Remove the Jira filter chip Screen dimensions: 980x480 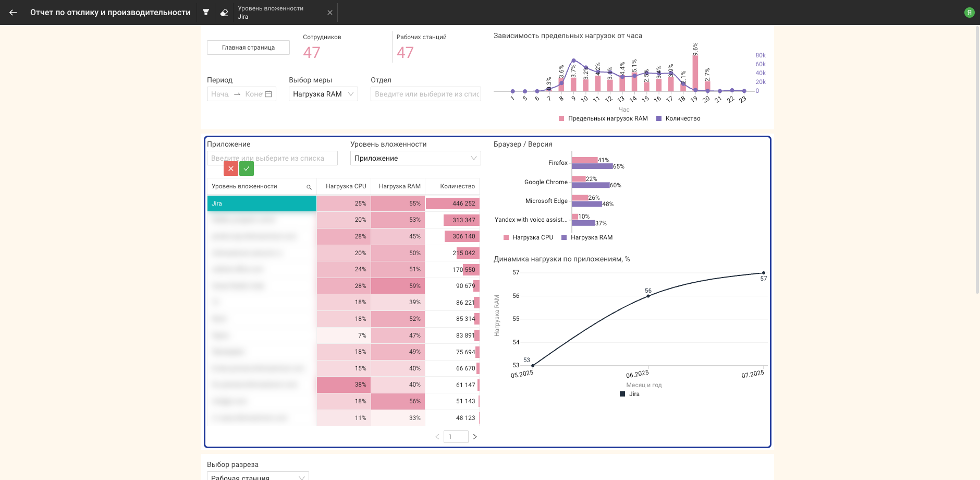pyautogui.click(x=329, y=13)
